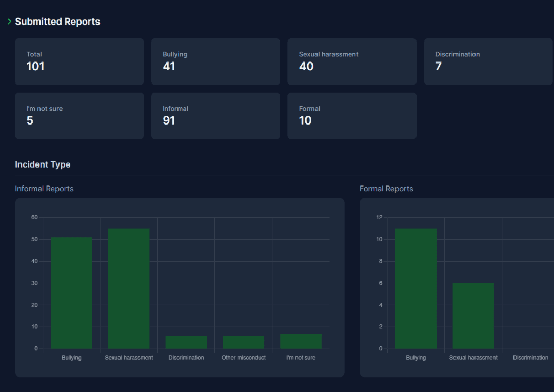Select the Bullying stat card

[215, 61]
